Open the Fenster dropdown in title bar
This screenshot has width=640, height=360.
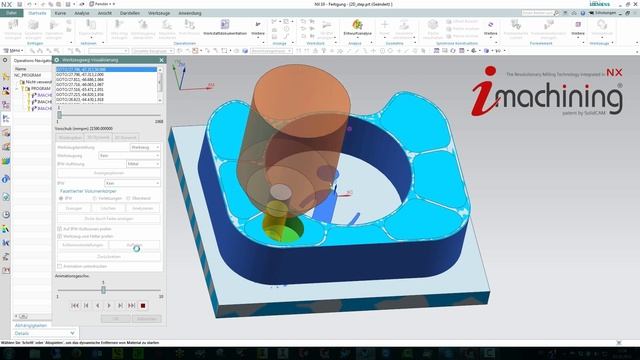pos(102,4)
